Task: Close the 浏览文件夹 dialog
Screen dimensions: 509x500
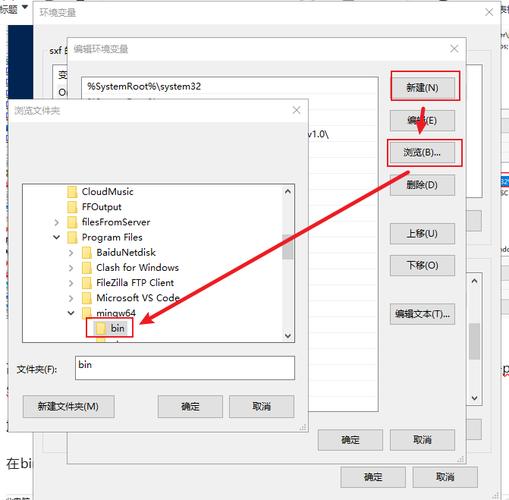Action: click(296, 110)
